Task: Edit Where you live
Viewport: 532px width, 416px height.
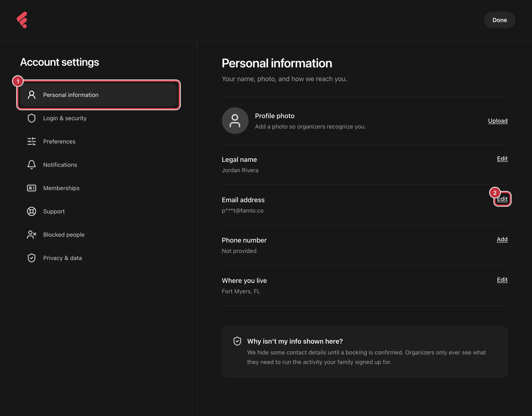Action: click(502, 280)
